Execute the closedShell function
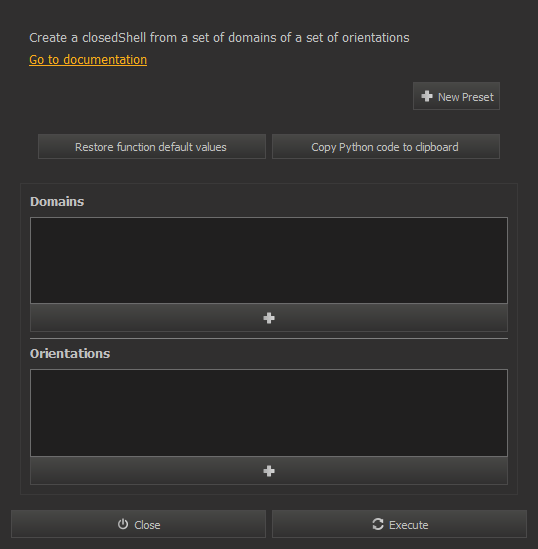 399,524
